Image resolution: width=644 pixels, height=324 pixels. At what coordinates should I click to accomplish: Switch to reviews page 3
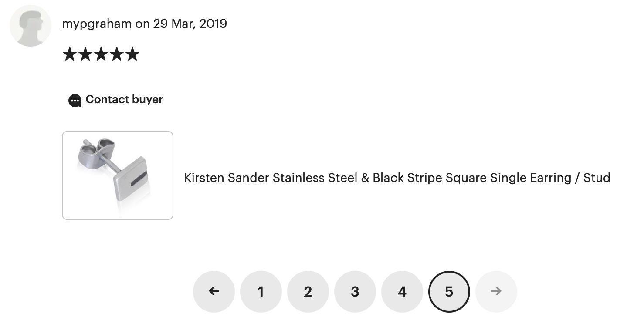[x=355, y=291]
